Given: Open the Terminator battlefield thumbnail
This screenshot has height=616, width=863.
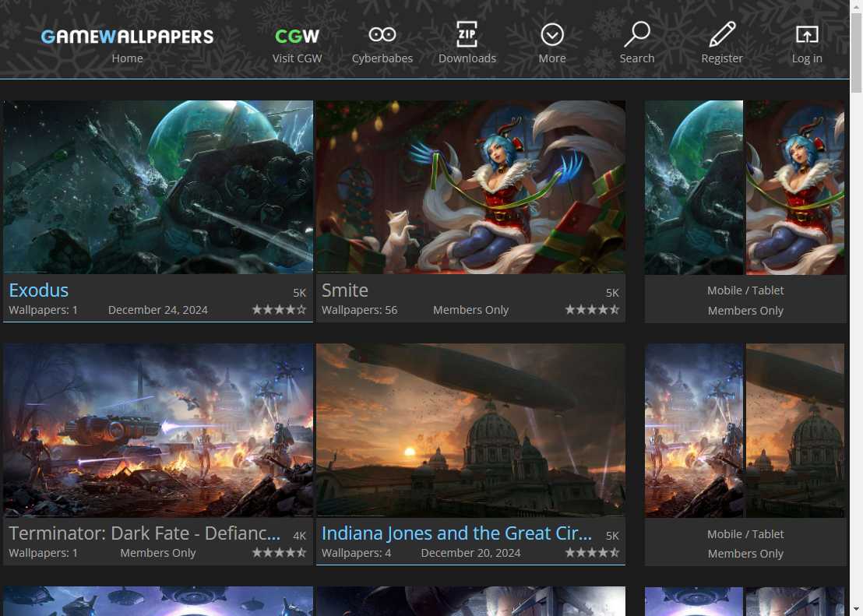Looking at the screenshot, I should (158, 431).
